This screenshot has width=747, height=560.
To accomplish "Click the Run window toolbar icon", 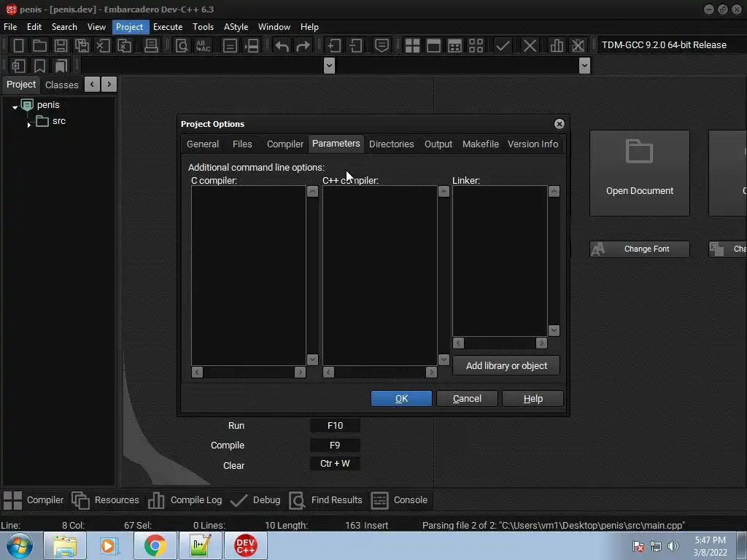I will [x=433, y=46].
